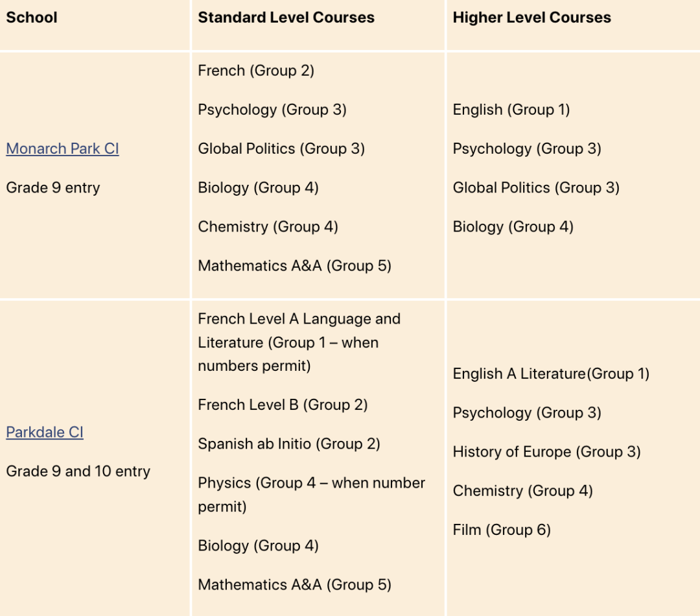The image size is (700, 616).
Task: Click Psychology (Group 3) standard level entry
Action: [272, 110]
